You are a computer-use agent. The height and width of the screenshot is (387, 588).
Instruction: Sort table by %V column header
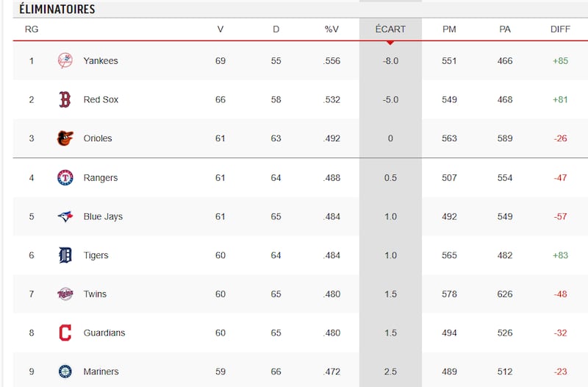click(331, 29)
